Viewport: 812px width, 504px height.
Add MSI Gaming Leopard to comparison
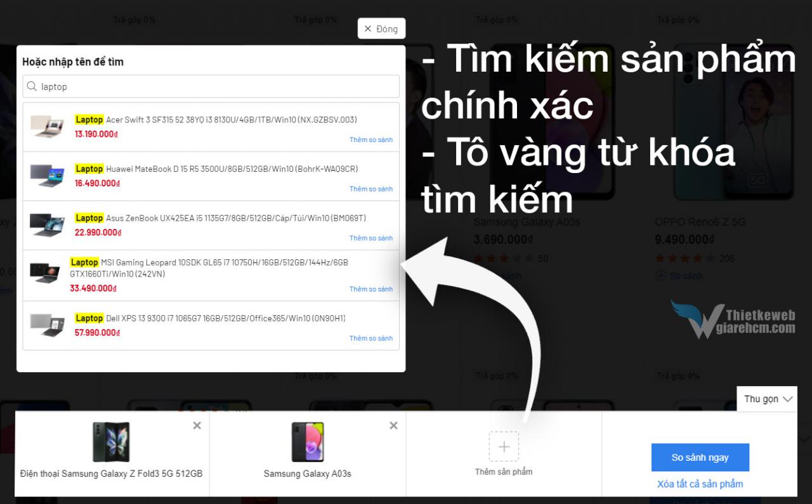370,289
